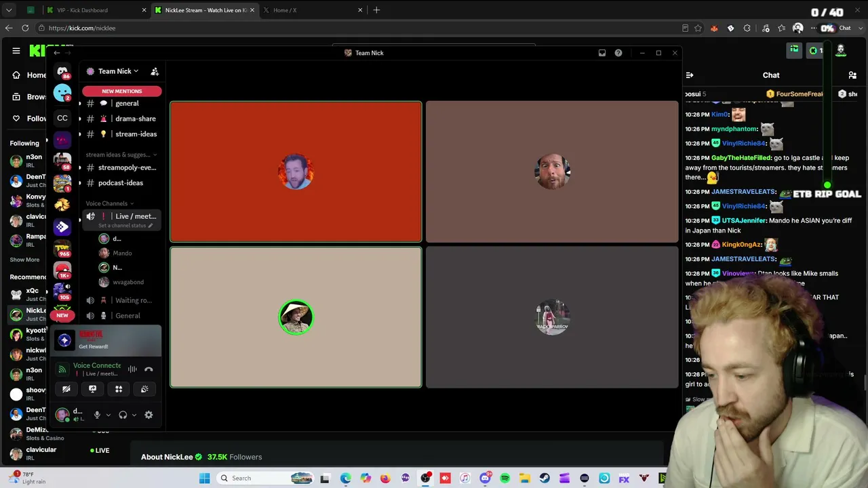Screen dimensions: 868x488
Task: Click the ‘Set a channel status’ text
Action: tap(125, 226)
